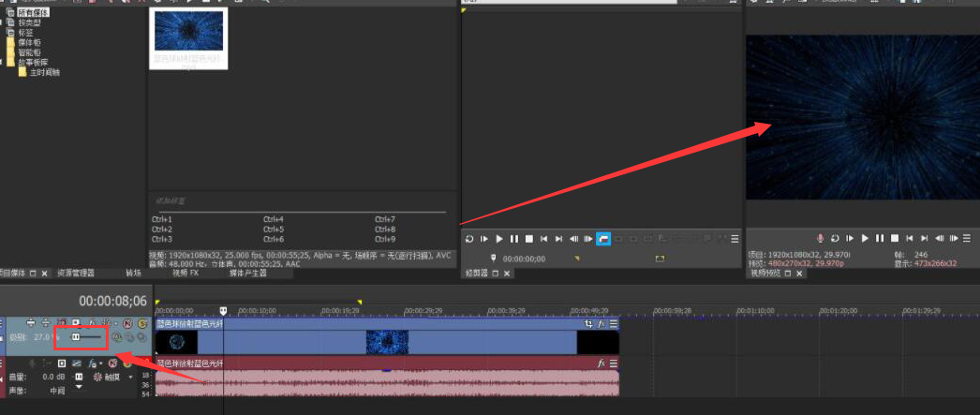Close the project media panel tab
Viewport: 980px width, 415px height.
coord(44,274)
